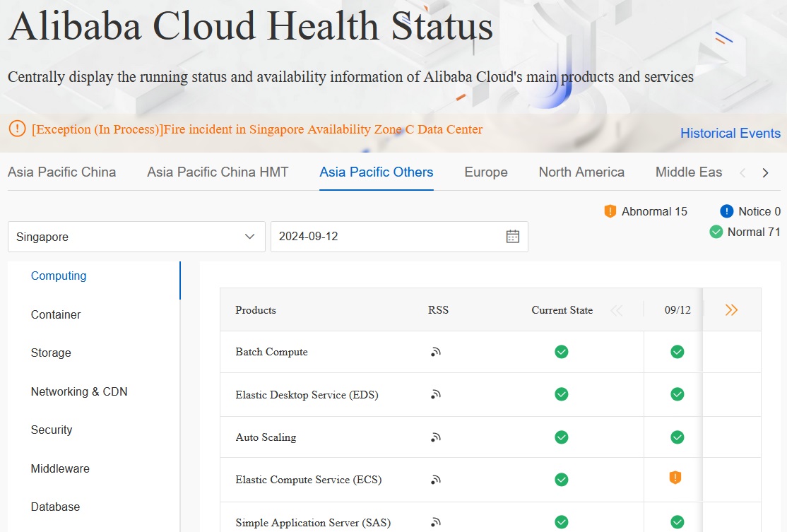Click the Abnormal shield legend icon

tap(610, 211)
